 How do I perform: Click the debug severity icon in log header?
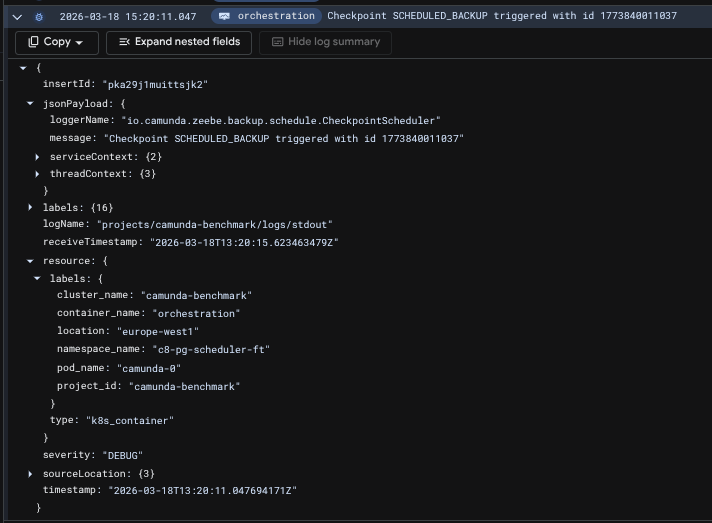point(39,16)
